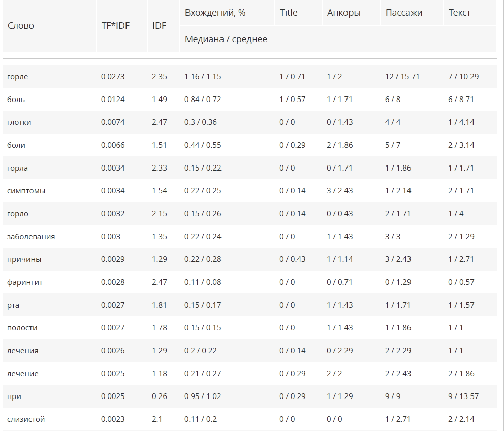Click the Текст column header

(x=459, y=13)
